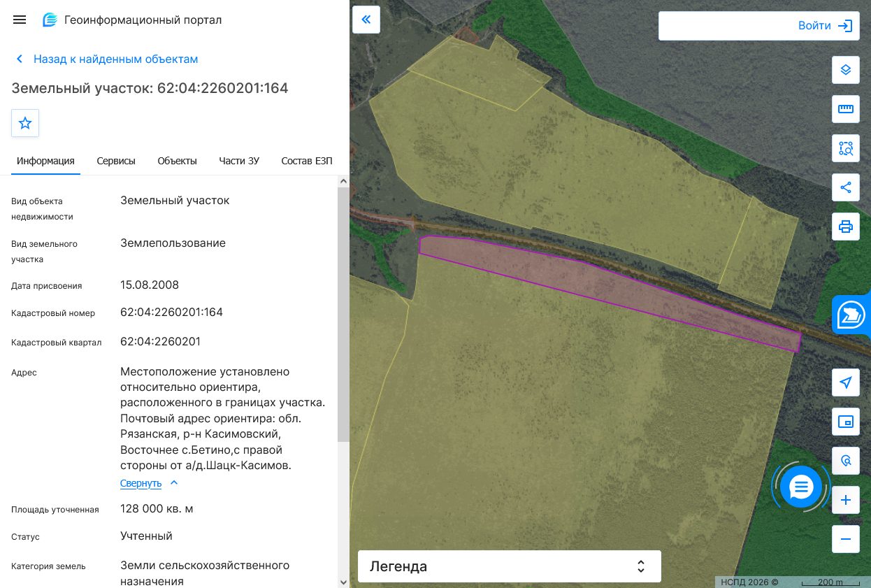871x588 pixels.
Task: Switch to the Информация tab
Action: (45, 161)
